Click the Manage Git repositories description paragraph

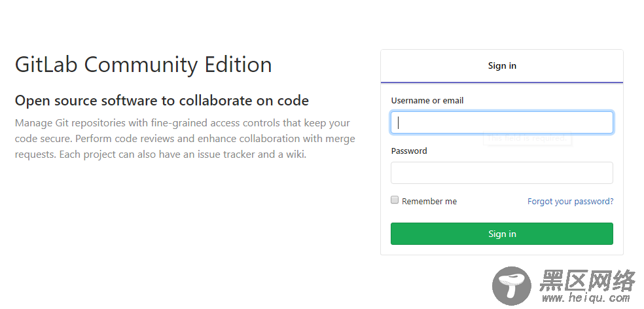(x=185, y=139)
